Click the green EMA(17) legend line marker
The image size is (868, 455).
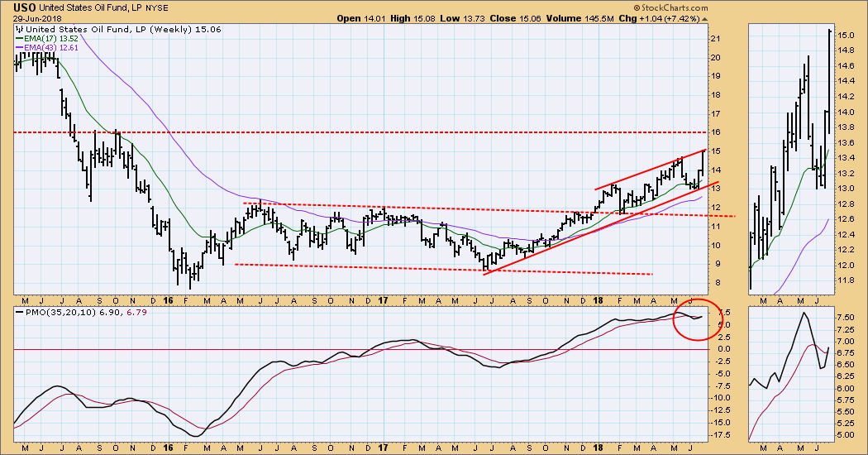[19, 36]
